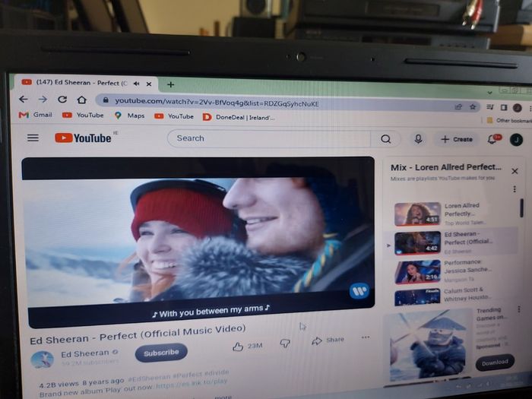Click into the YouTube Search field
The width and height of the screenshot is (532, 399).
[269, 138]
